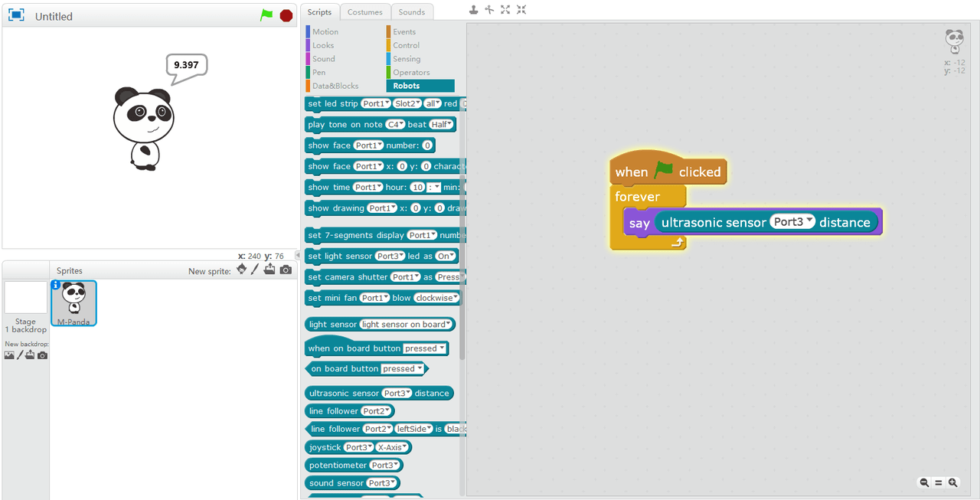Select the Delete scissors tool
The height and width of the screenshot is (500, 980).
[488, 10]
